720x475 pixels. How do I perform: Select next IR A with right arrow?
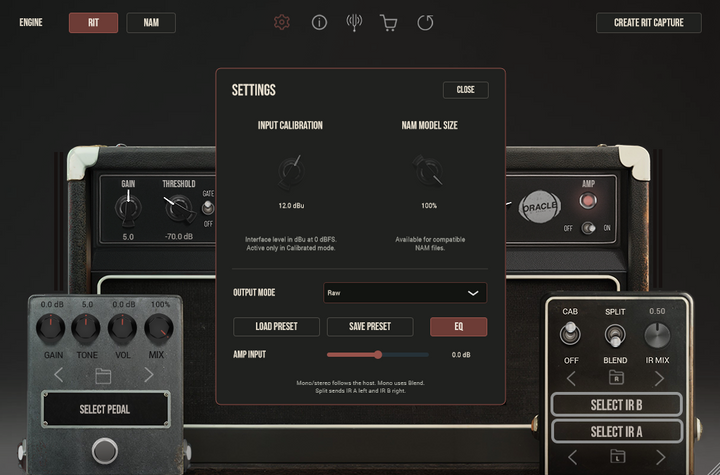[660, 457]
